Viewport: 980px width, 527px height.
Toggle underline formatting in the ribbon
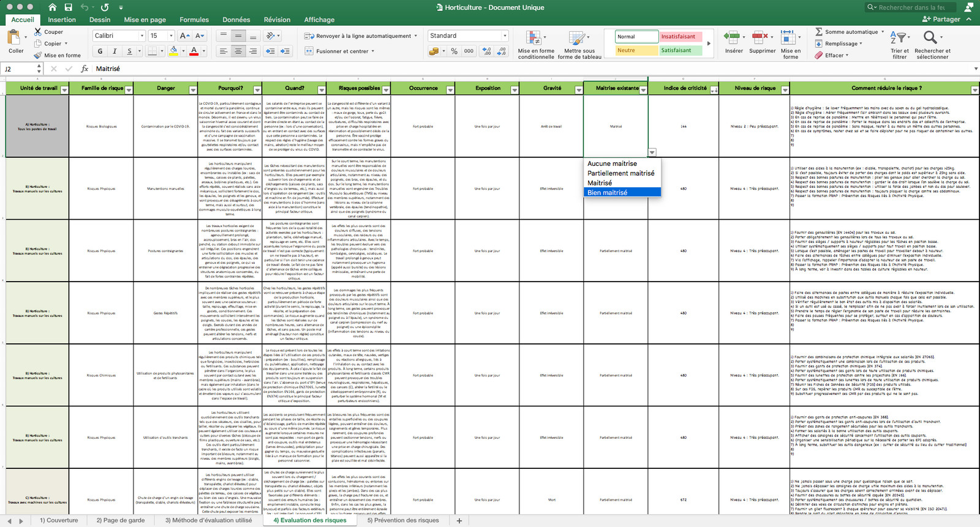click(129, 51)
